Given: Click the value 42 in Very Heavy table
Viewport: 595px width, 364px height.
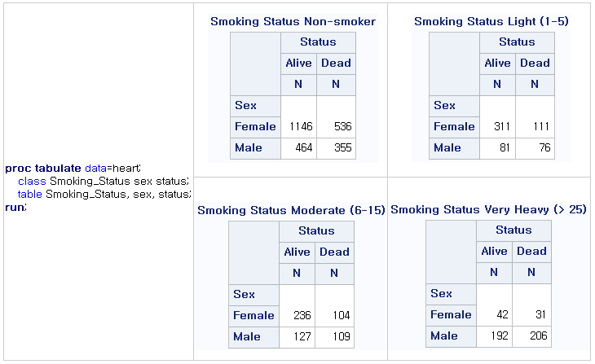Looking at the screenshot, I should (x=502, y=314).
